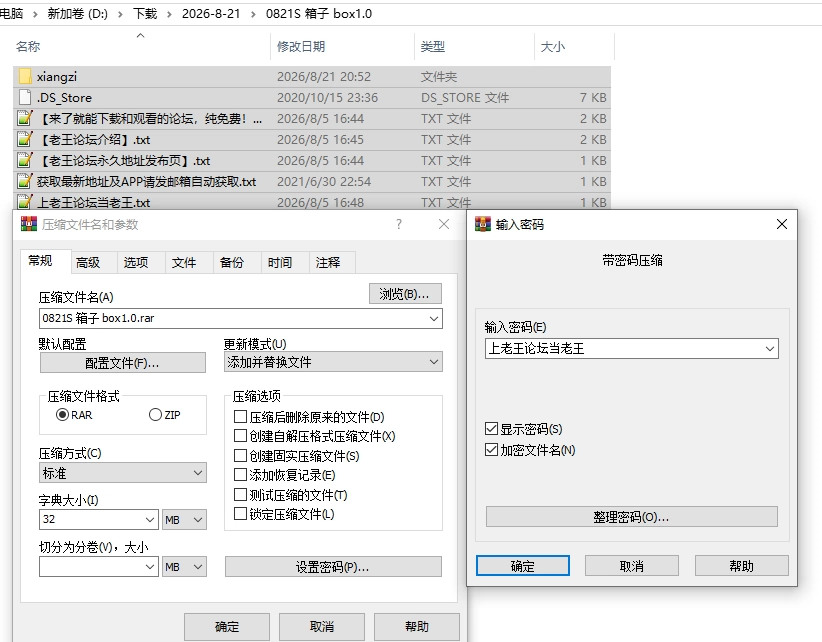Open the 压缩方式 dropdown
The image size is (822, 642).
pyautogui.click(x=123, y=473)
